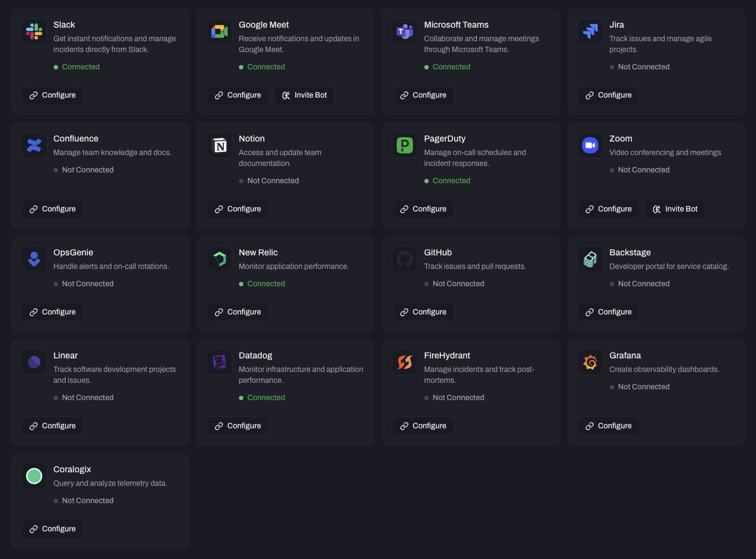Click the Microsoft Teams card title
Viewport: 756px width, 559px height.
(456, 25)
